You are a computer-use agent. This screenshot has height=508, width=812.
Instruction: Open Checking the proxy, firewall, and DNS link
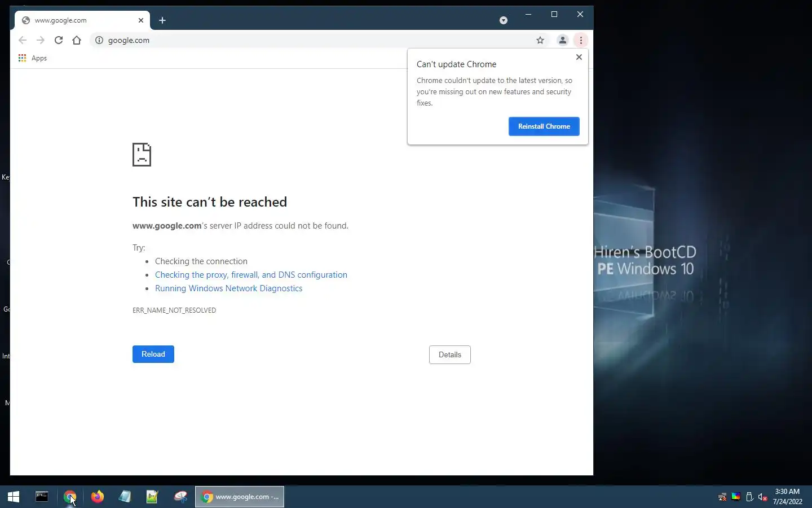(251, 275)
